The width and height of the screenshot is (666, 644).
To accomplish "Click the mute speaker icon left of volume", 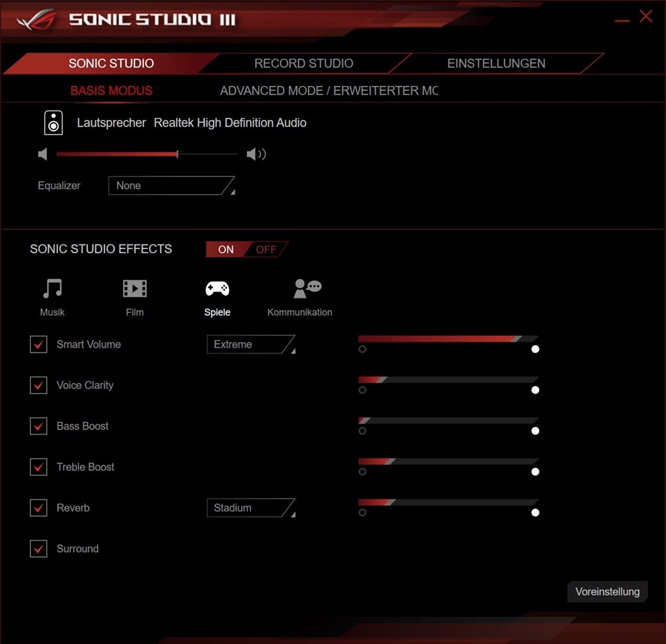I will click(43, 155).
